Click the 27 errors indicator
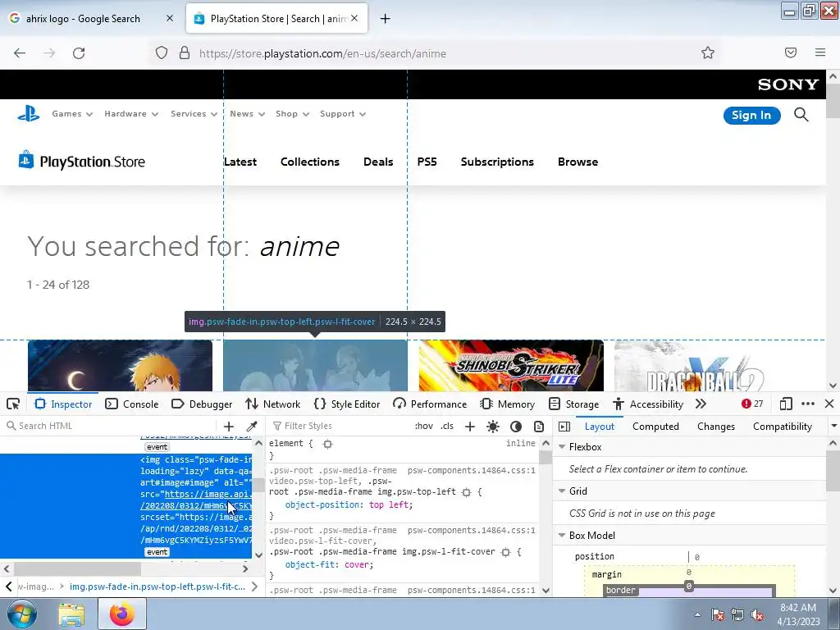Image resolution: width=840 pixels, height=630 pixels. tap(752, 404)
